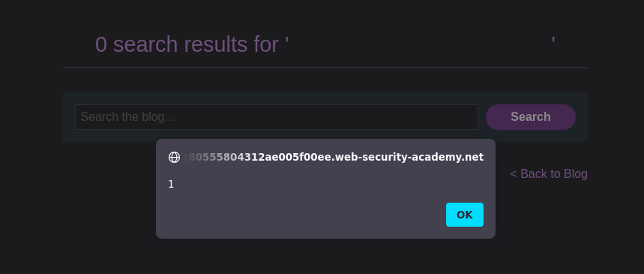
Task: Click the opening quote mark after 'for'
Action: coord(286,41)
